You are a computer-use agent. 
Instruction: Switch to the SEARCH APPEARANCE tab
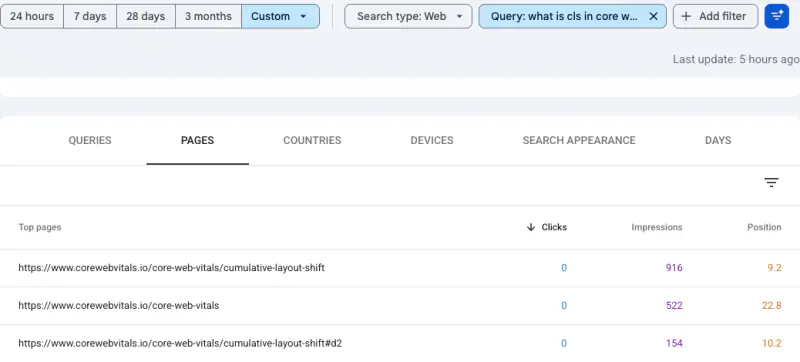pos(579,140)
